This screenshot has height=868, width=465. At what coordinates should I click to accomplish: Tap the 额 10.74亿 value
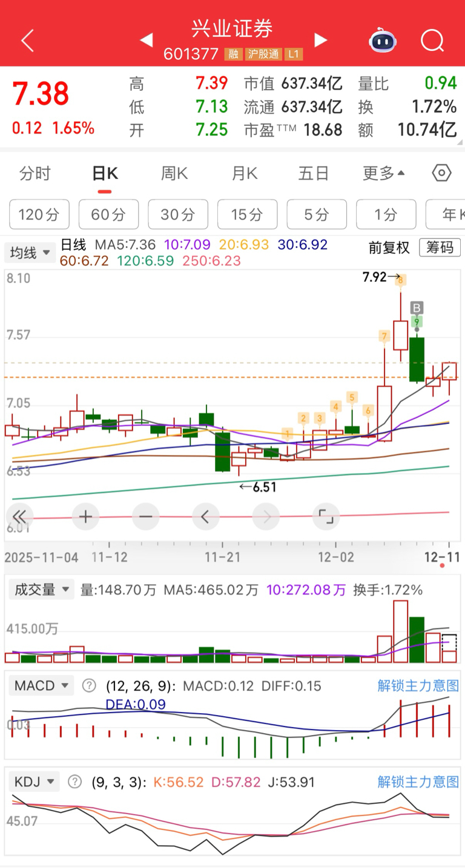(427, 129)
